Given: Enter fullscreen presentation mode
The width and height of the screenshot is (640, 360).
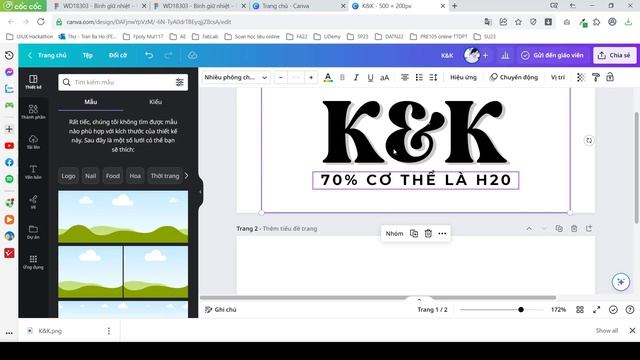Looking at the screenshot, I should 596,310.
